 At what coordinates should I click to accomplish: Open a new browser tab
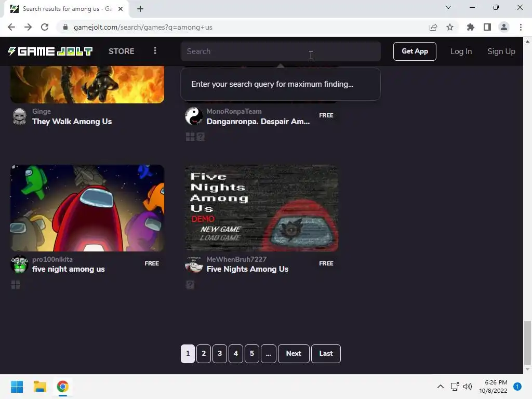pos(140,9)
